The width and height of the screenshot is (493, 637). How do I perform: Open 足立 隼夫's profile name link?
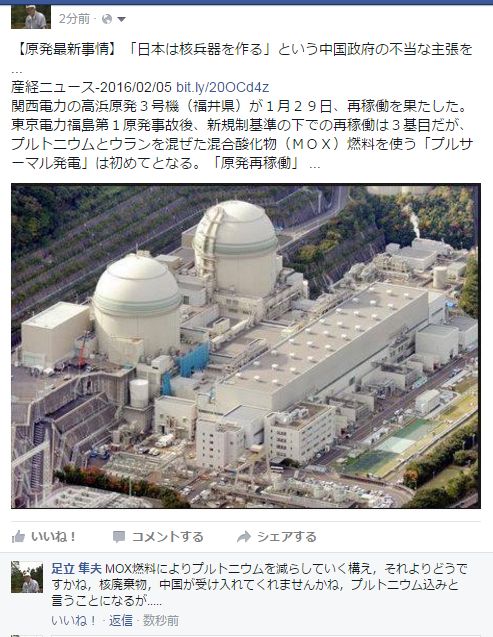click(x=76, y=568)
